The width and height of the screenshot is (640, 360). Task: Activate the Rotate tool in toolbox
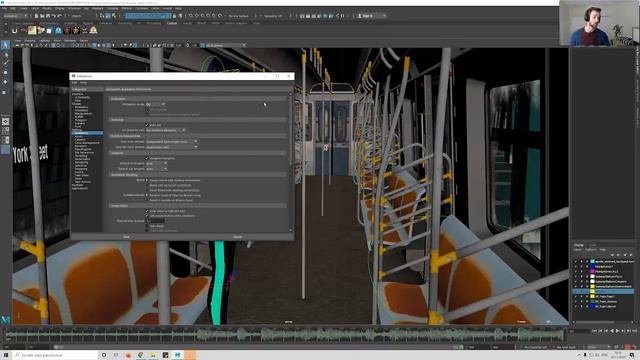coord(5,82)
